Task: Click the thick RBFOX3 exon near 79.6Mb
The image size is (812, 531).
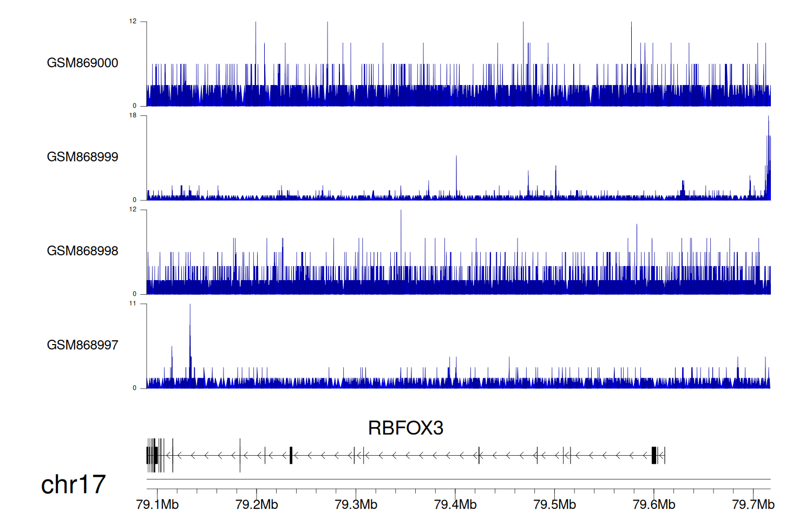Action: pos(654,455)
